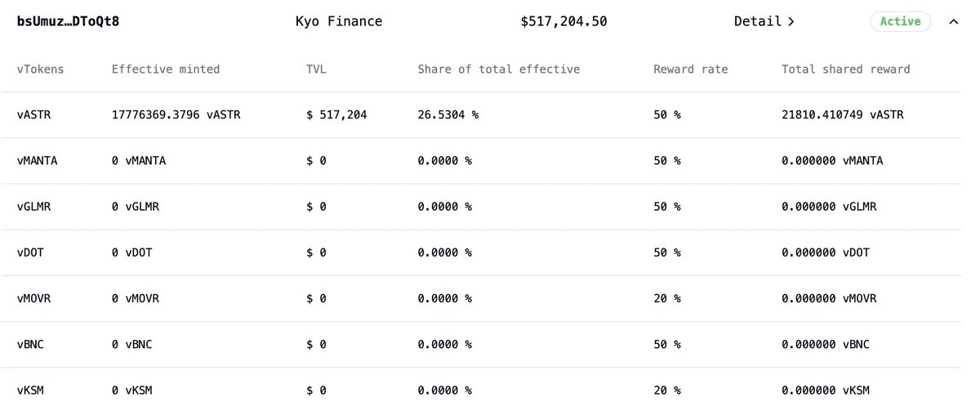Click the Kyo Finance name
This screenshot has height=420, width=980.
338,22
